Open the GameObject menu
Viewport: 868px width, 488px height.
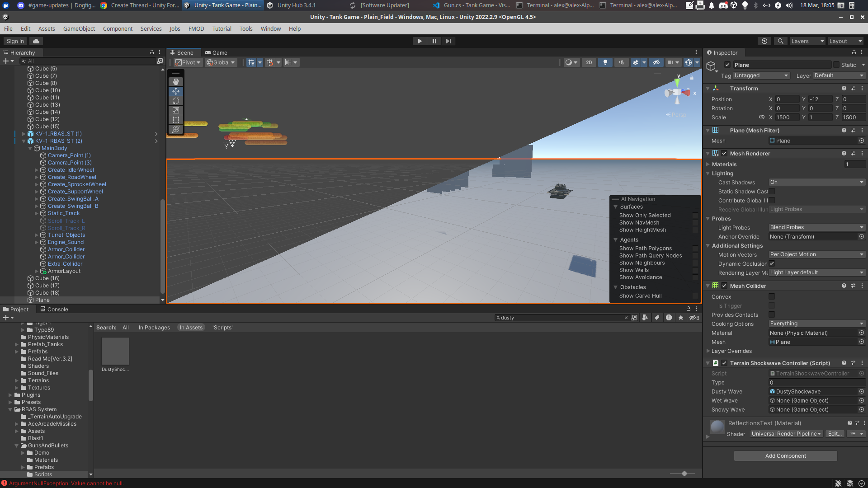tap(79, 28)
